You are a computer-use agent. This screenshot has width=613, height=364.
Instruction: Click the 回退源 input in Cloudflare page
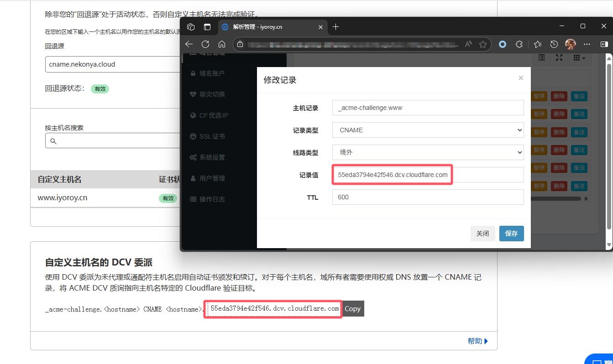pos(113,64)
